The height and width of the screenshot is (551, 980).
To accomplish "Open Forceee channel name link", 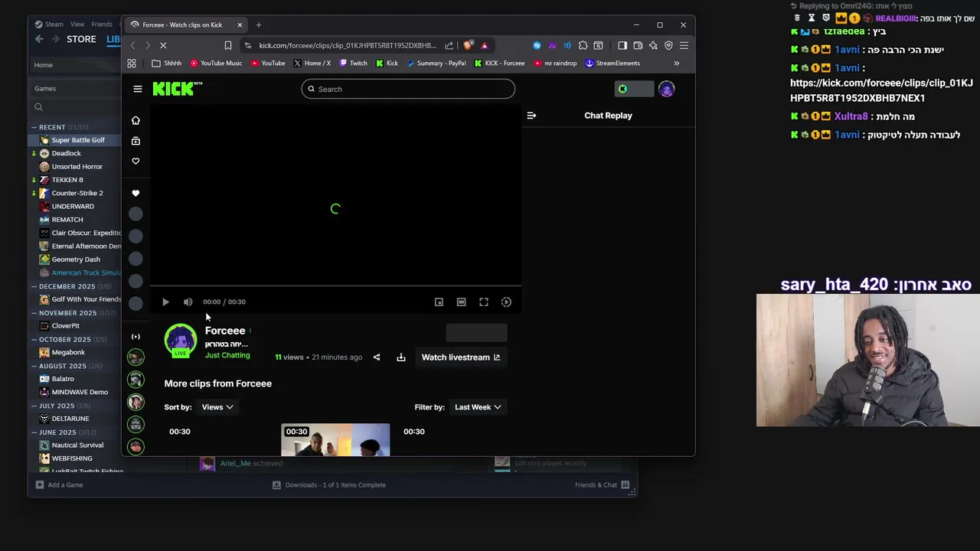I will (x=225, y=331).
